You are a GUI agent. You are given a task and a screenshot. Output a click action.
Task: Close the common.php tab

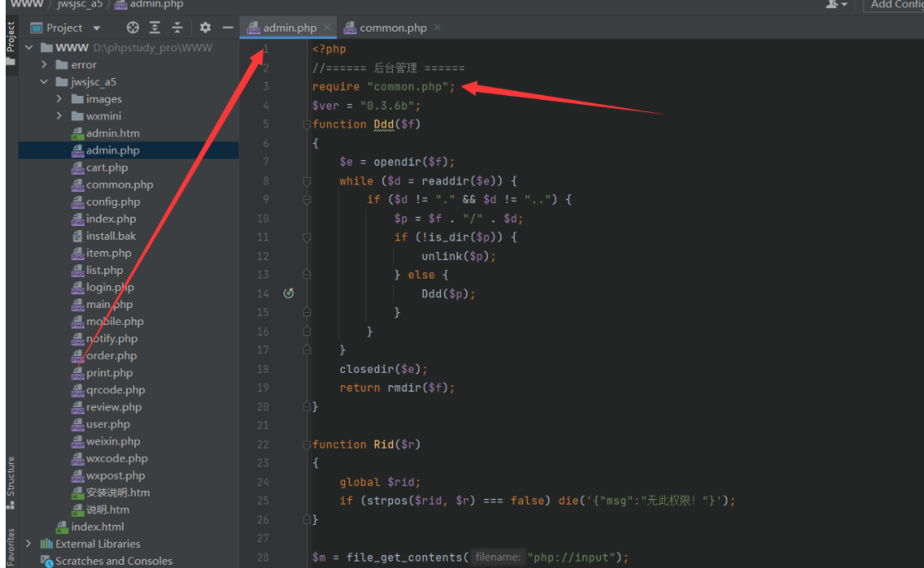pos(438,28)
